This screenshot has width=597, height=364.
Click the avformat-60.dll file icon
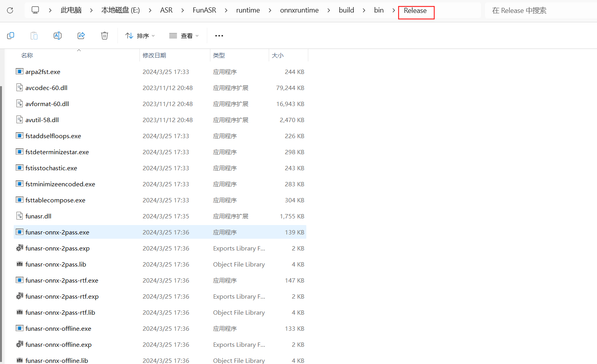point(20,103)
